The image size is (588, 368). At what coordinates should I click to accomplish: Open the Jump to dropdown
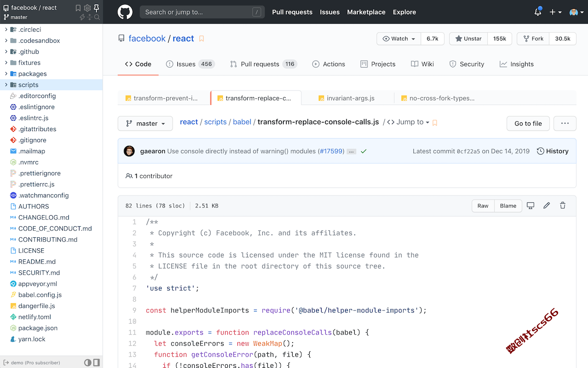408,122
